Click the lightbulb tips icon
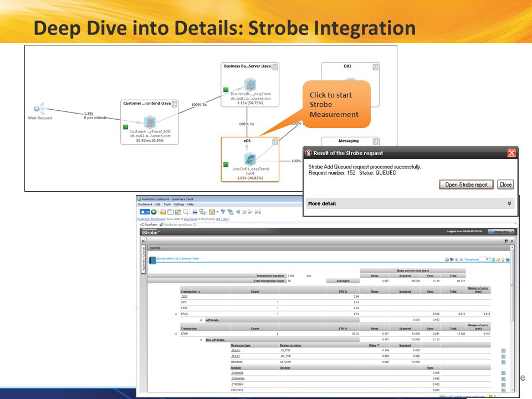Viewport: 532px width, 399px height. tap(503, 259)
